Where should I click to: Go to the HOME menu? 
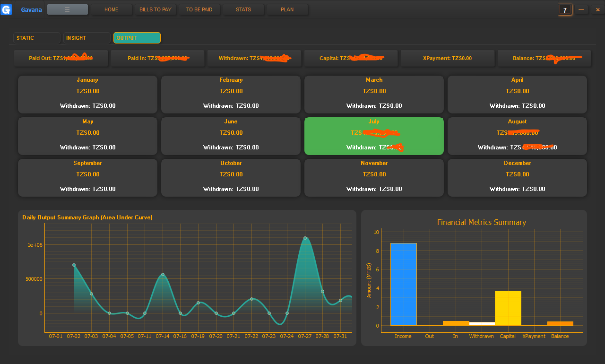pyautogui.click(x=112, y=9)
